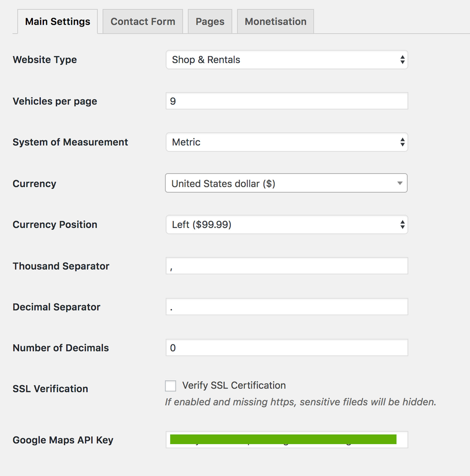The height and width of the screenshot is (476, 470).
Task: Enable the Verify SSL Certification checkbox
Action: pos(170,386)
